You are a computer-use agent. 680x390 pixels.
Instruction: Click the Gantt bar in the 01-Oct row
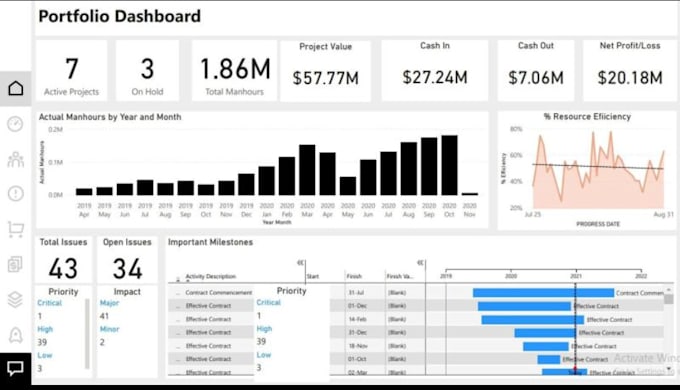click(x=549, y=359)
